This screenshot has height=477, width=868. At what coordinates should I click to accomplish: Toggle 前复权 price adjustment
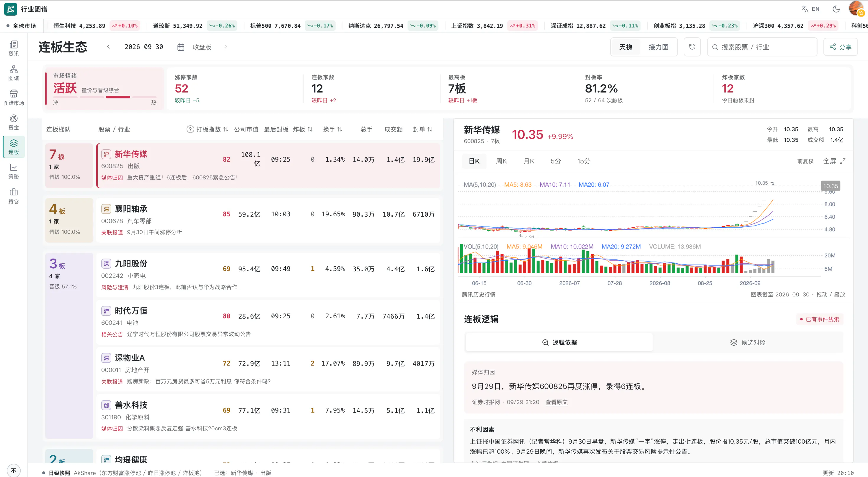pos(805,161)
